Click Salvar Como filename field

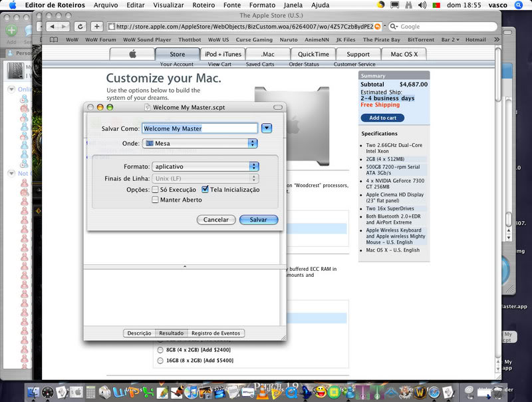pos(199,128)
